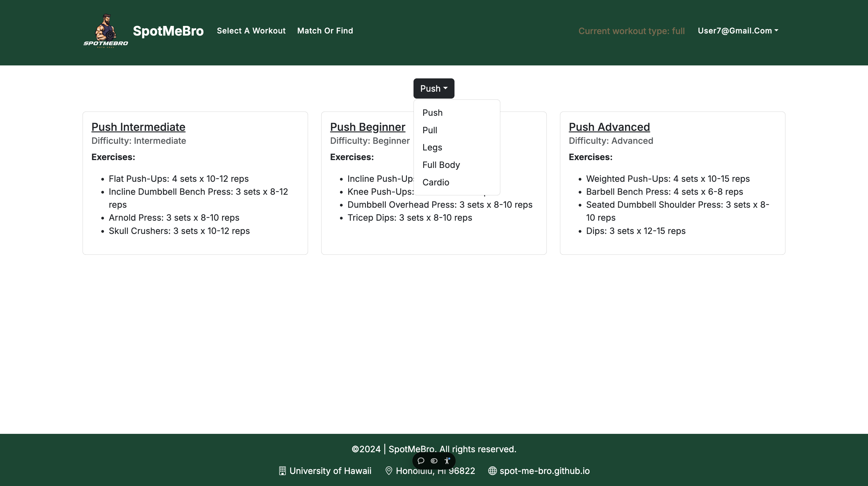Go to the Match Or Find page

click(x=325, y=31)
